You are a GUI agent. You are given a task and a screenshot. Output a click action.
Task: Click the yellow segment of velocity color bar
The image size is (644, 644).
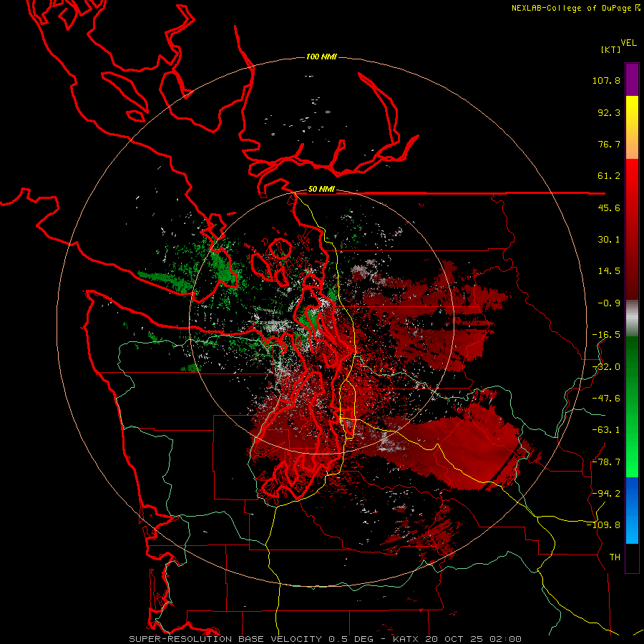632,109
